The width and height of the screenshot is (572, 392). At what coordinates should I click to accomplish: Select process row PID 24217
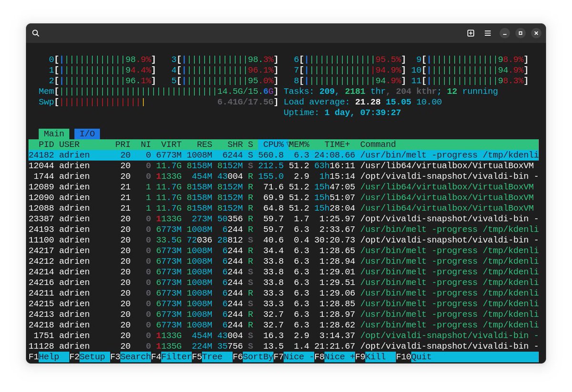[284, 251]
